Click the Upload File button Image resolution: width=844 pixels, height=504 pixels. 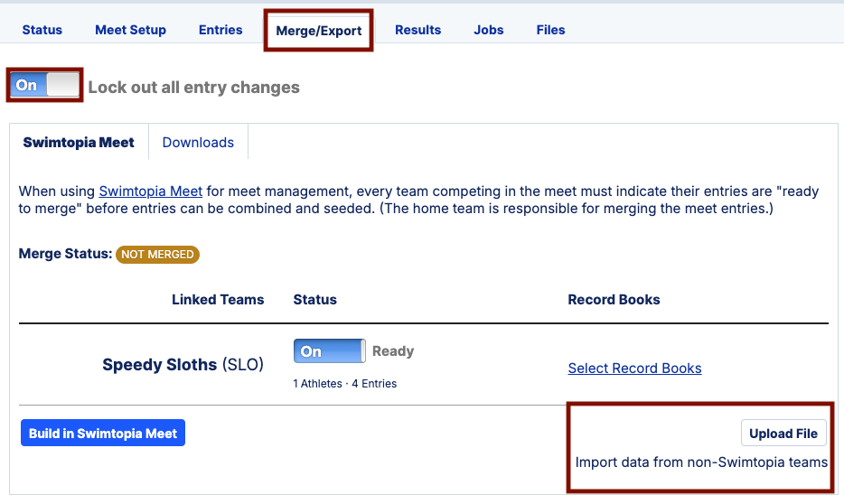tap(783, 433)
